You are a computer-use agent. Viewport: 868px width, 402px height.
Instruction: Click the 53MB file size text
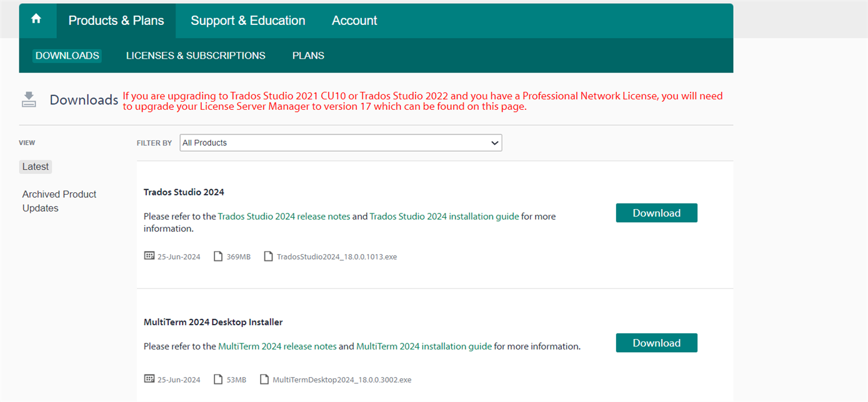pos(236,380)
